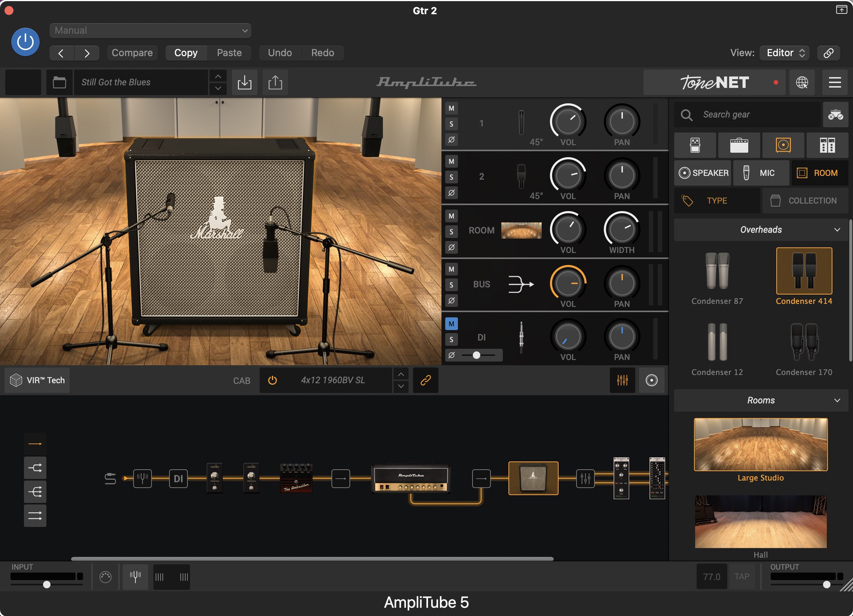
Task: Solo mic channel 1
Action: click(451, 124)
